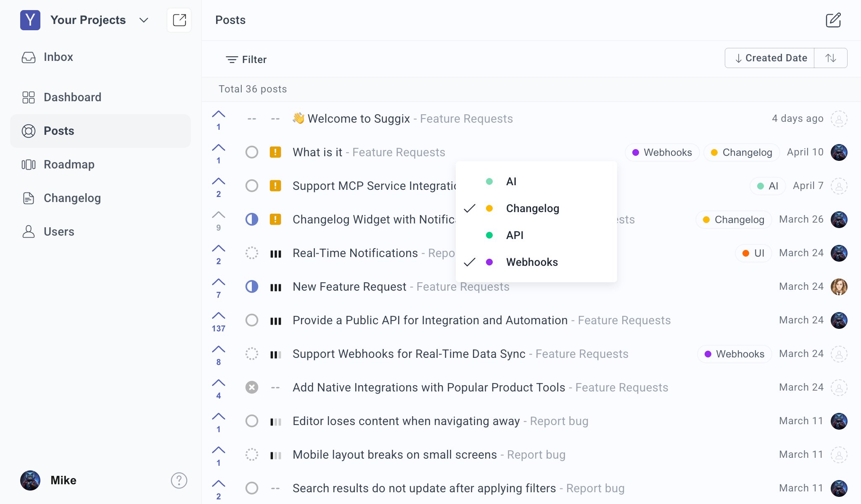Click AI tag on Support MCP post
This screenshot has height=504, width=861.
pos(768,186)
